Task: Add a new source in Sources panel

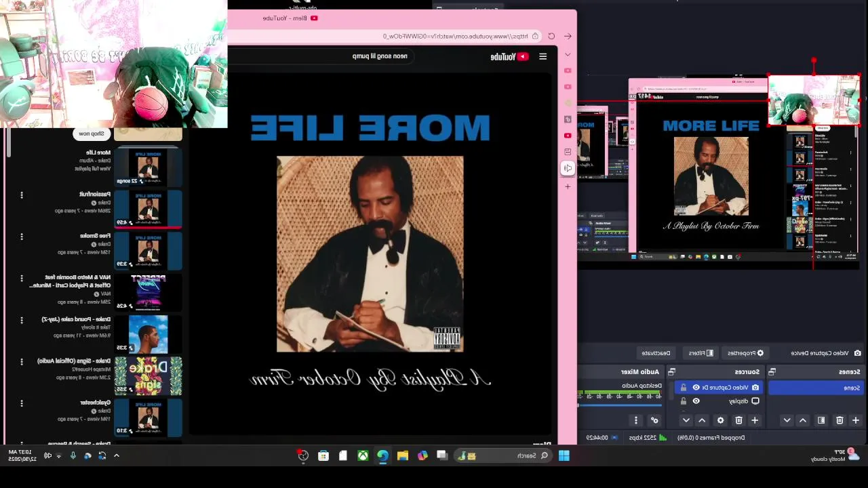Action: (755, 420)
